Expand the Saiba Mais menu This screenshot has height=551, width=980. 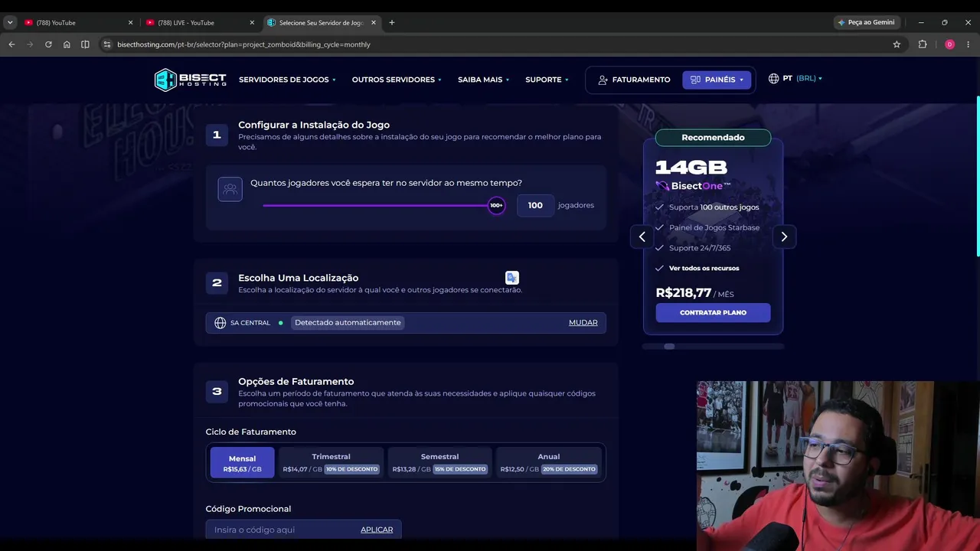483,80
